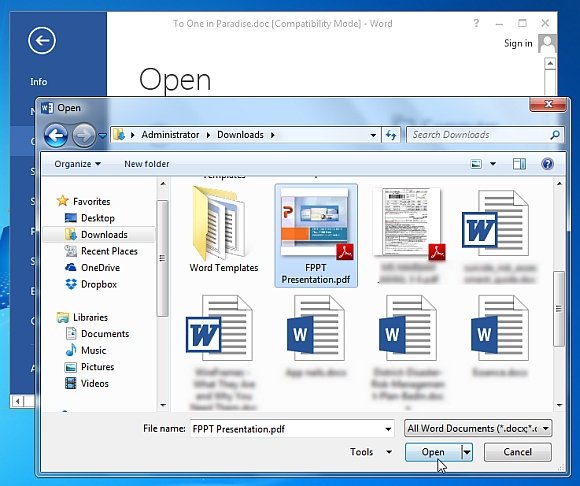Click the Open button
Viewport: 580px width, 486px height.
click(x=433, y=452)
